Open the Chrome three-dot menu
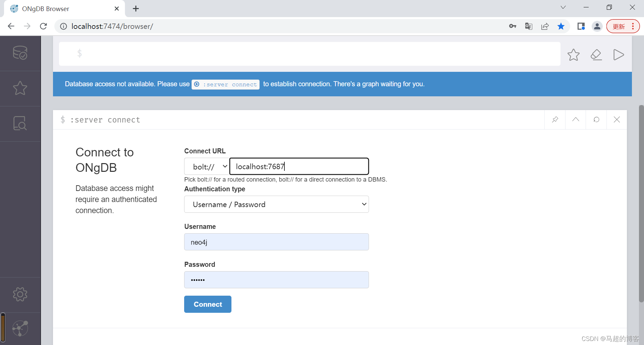 [633, 26]
